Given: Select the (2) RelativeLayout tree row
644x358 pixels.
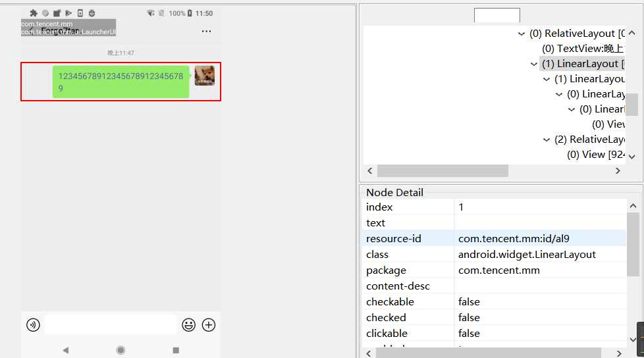Looking at the screenshot, I should (x=589, y=140).
